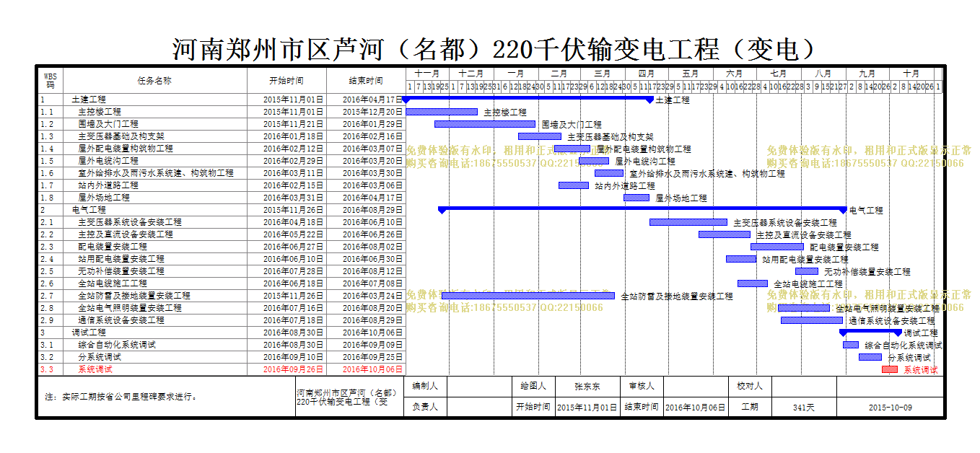Select the 六月 month header
This screenshot has width=980, height=453.
[x=735, y=74]
